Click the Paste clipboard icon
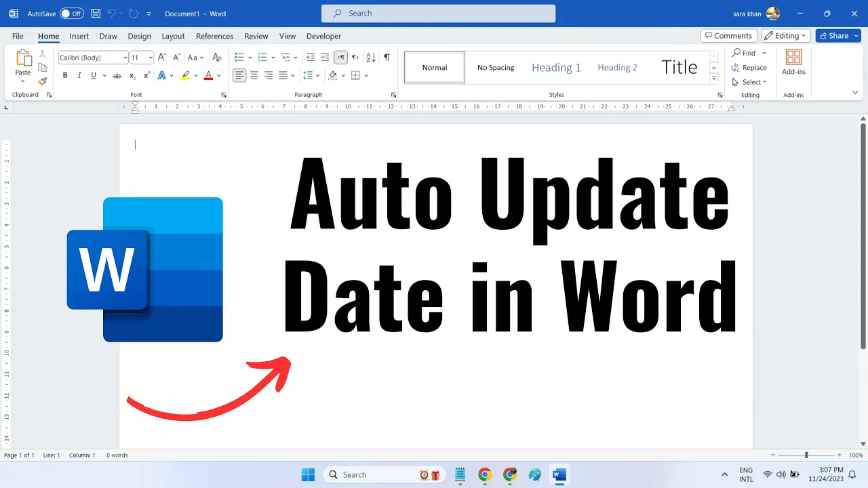868x488 pixels. pyautogui.click(x=23, y=59)
